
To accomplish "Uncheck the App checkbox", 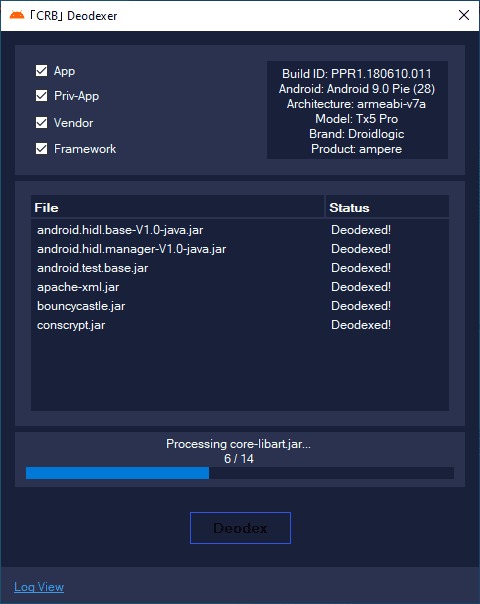I will (x=42, y=71).
